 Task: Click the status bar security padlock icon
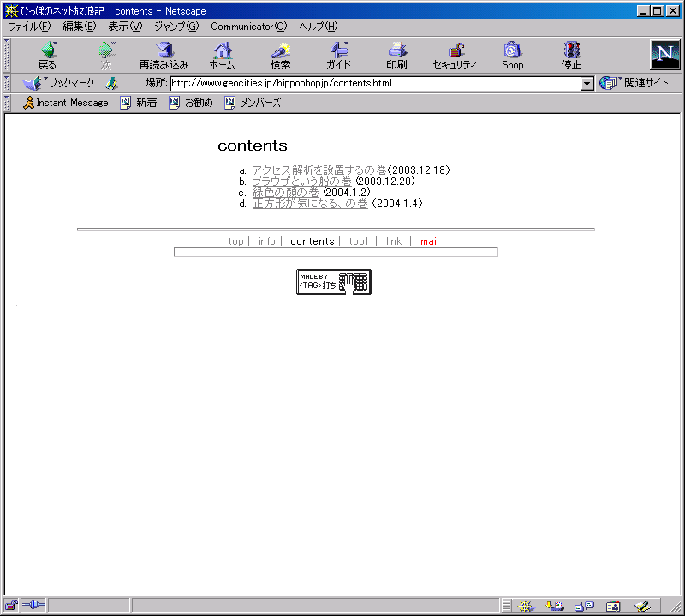click(11, 606)
